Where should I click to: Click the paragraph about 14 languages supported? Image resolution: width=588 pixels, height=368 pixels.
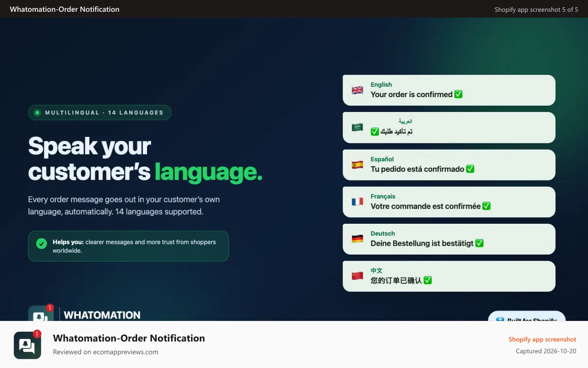pos(124,206)
